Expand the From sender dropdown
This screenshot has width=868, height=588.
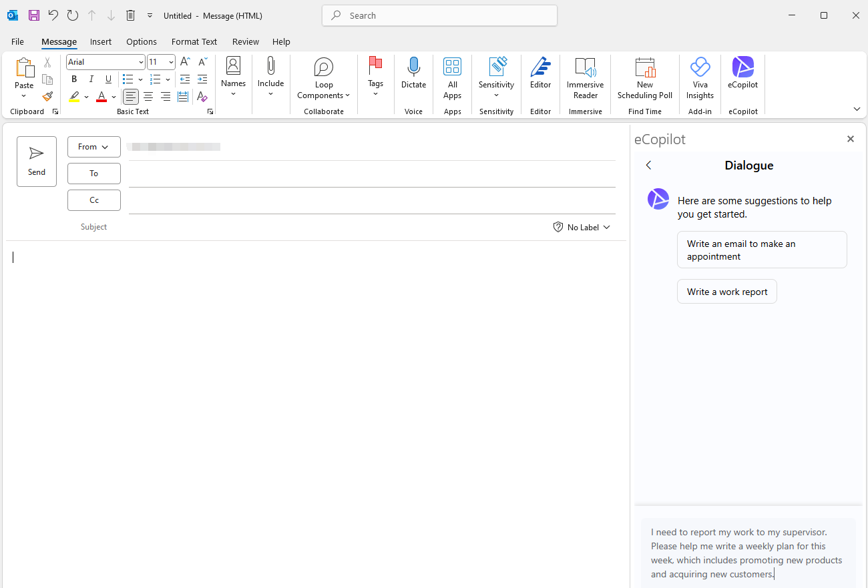coord(93,147)
